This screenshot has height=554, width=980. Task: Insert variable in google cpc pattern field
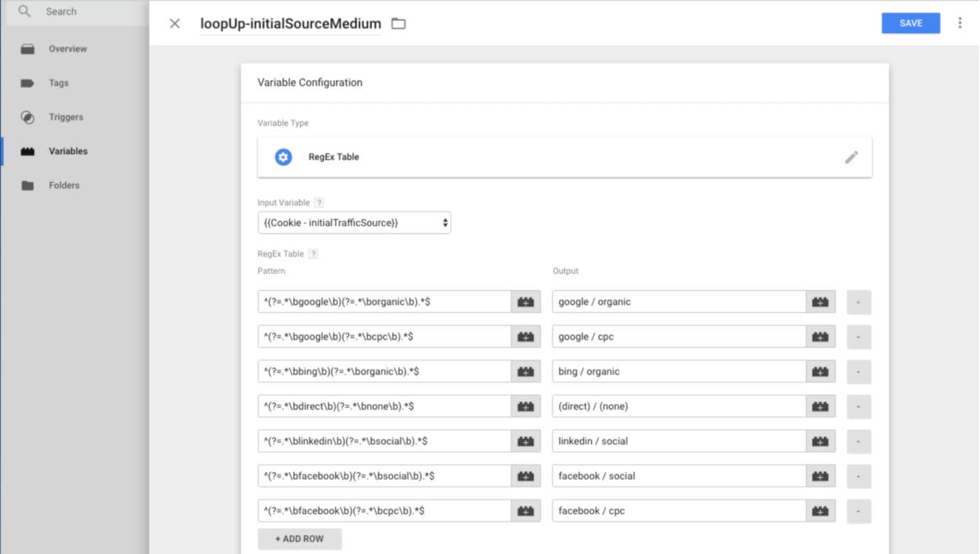point(526,336)
